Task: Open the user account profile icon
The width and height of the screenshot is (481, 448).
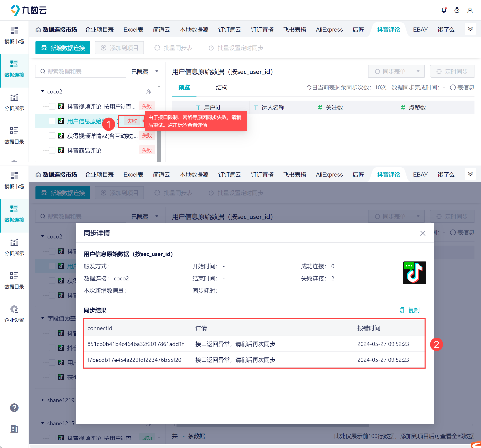Action: coord(470,10)
